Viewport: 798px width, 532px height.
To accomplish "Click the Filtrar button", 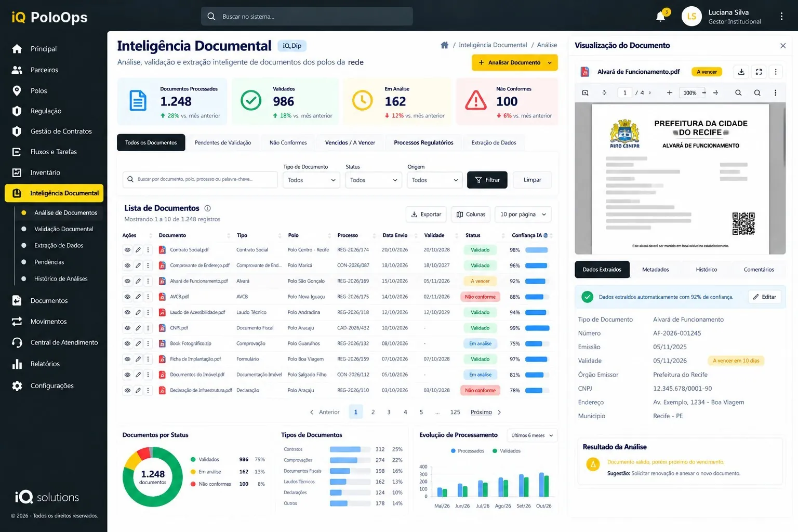I will click(x=487, y=180).
